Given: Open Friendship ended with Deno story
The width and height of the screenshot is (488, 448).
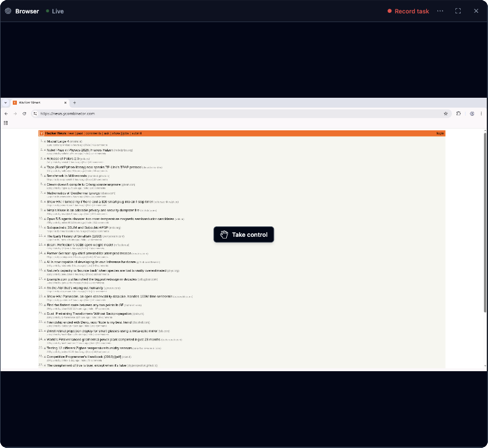Looking at the screenshot, I should coord(90,322).
